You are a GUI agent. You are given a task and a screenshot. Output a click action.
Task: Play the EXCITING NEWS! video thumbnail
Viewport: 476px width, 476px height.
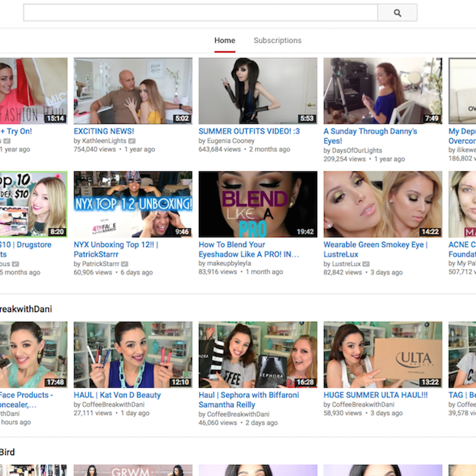click(x=133, y=91)
